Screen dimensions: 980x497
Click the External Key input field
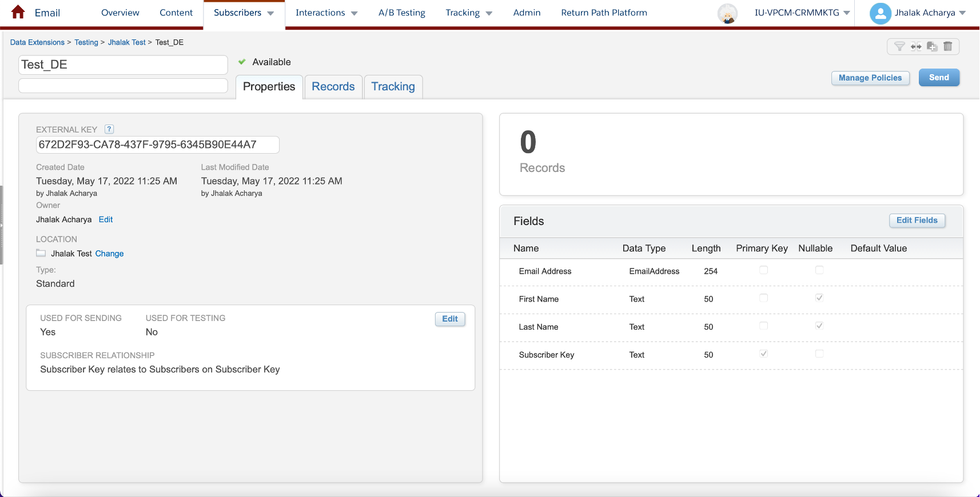[x=157, y=145]
